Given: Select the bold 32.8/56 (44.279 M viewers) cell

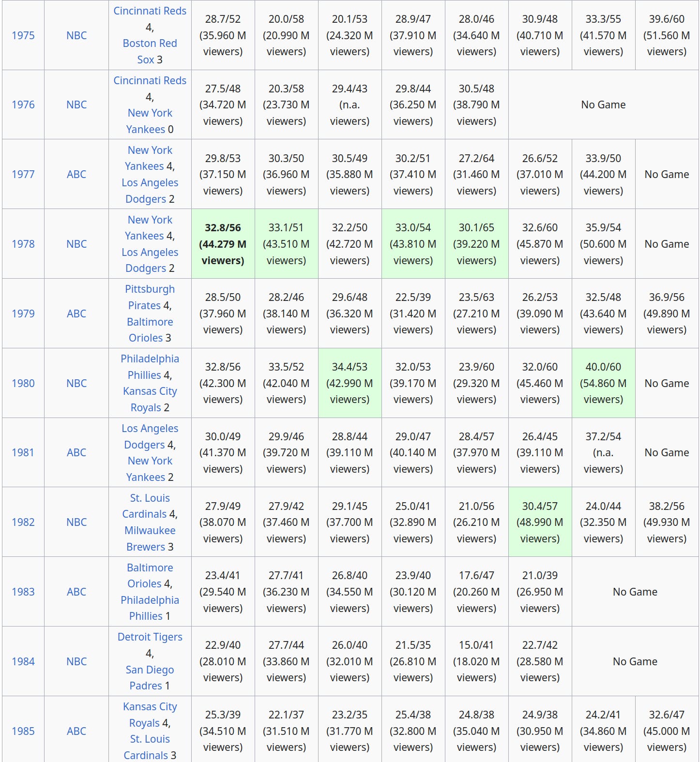Looking at the screenshot, I should coord(223,244).
